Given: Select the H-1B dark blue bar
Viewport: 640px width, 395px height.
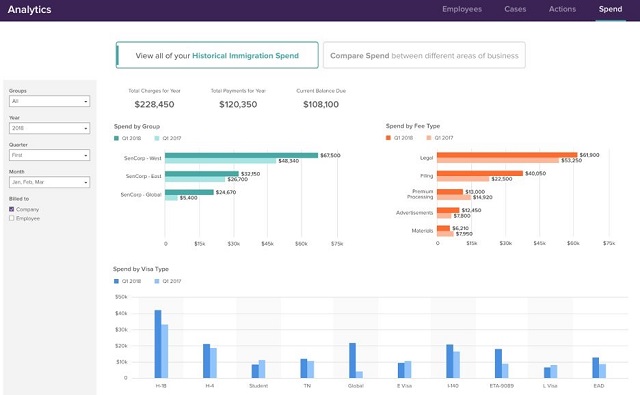Looking at the screenshot, I should pyautogui.click(x=158, y=344).
